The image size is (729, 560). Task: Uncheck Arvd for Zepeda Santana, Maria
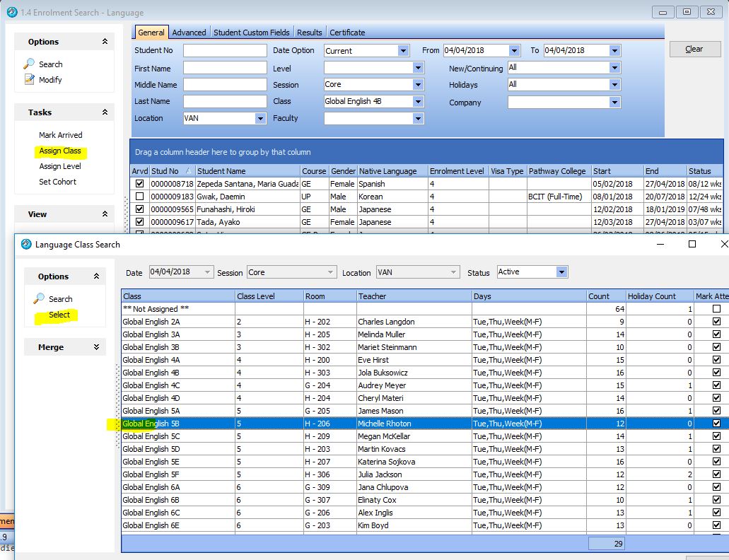coord(139,184)
